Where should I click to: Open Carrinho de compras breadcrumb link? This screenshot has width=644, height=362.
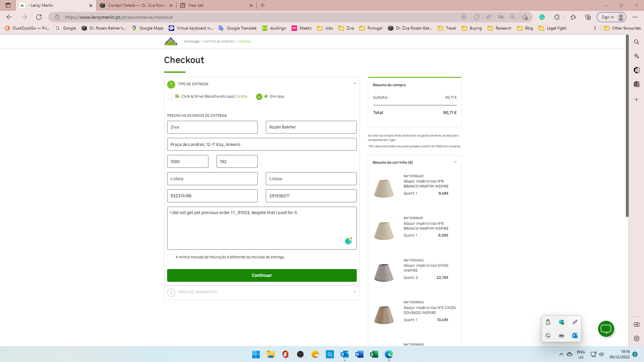[218, 42]
